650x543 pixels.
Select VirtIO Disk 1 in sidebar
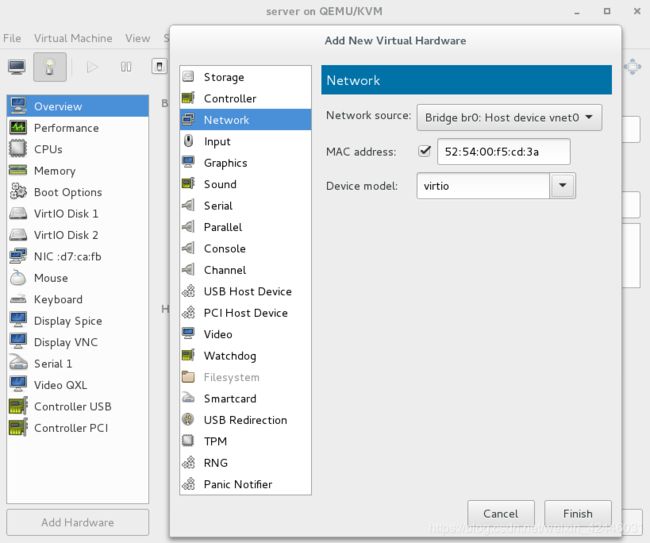coord(78,213)
